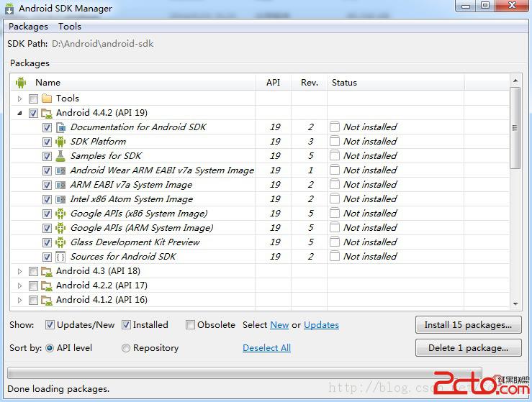Click the Google APIs (ARM System Image) icon

pyautogui.click(x=60, y=228)
